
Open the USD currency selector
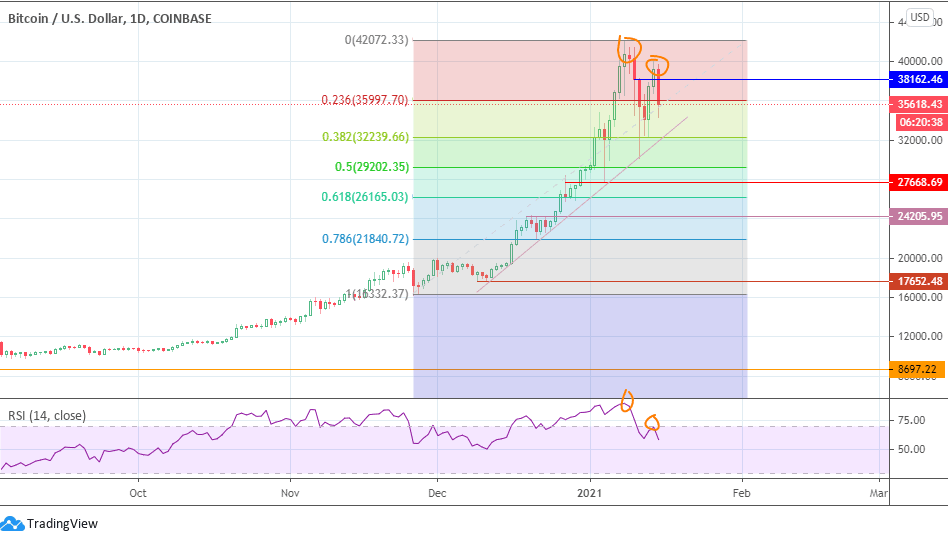[920, 17]
